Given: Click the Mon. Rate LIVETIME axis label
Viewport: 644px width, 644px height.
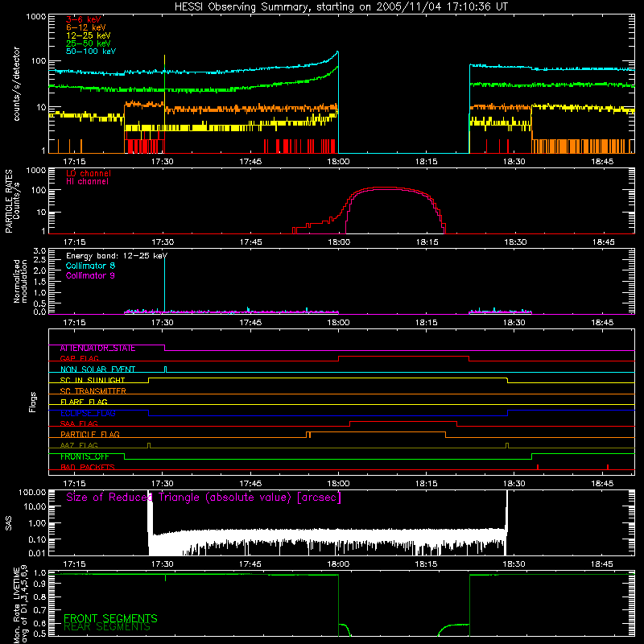Looking at the screenshot, I should click(x=21, y=605).
